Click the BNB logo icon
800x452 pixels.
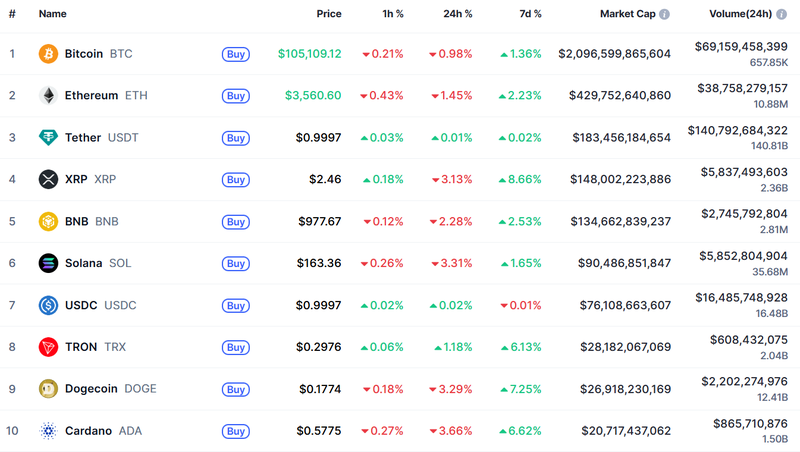(48, 222)
